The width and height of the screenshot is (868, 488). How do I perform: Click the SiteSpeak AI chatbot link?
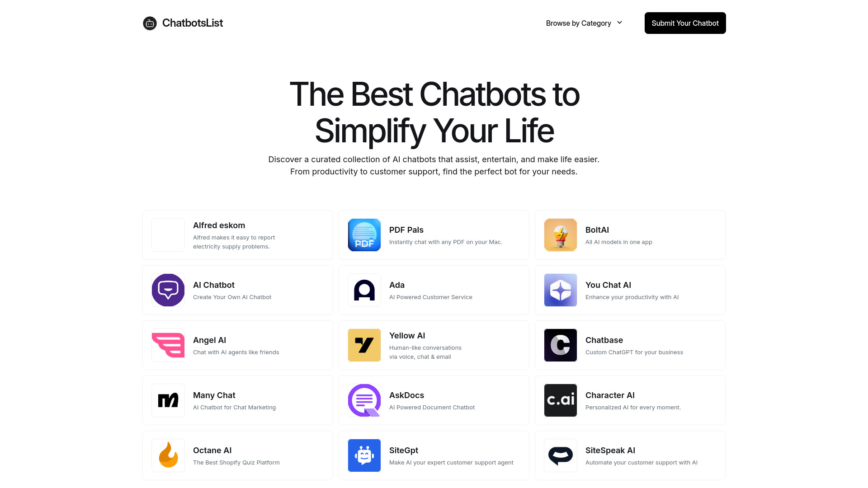(630, 455)
